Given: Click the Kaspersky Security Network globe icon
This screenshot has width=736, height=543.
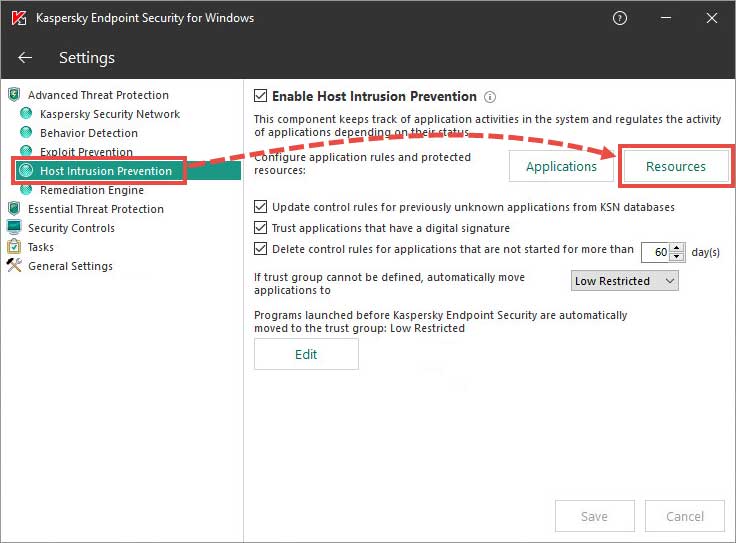Looking at the screenshot, I should pos(26,114).
